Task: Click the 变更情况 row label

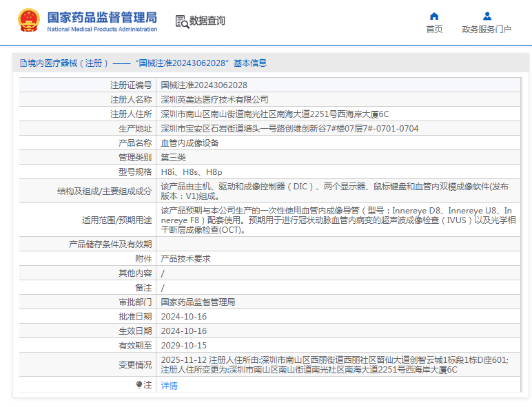Action: point(135,365)
